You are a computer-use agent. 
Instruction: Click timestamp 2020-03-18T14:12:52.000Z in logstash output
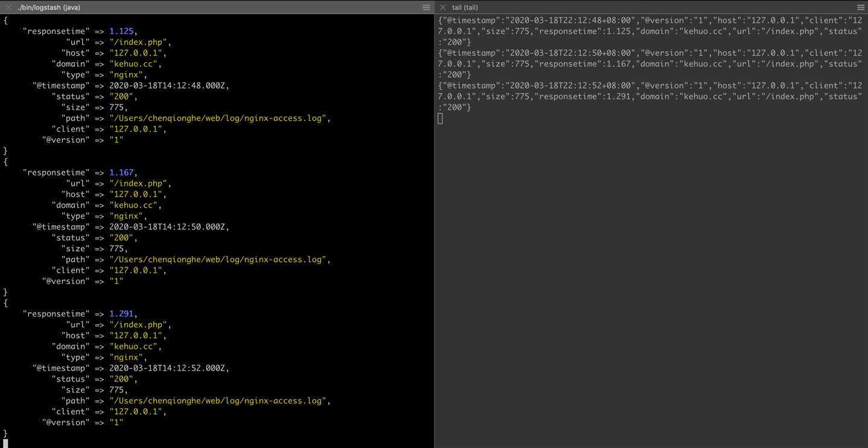point(167,368)
